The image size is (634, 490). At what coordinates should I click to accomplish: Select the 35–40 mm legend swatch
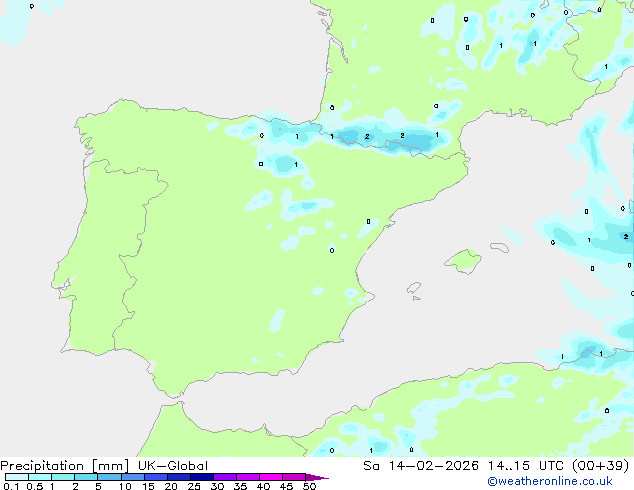coord(247,477)
